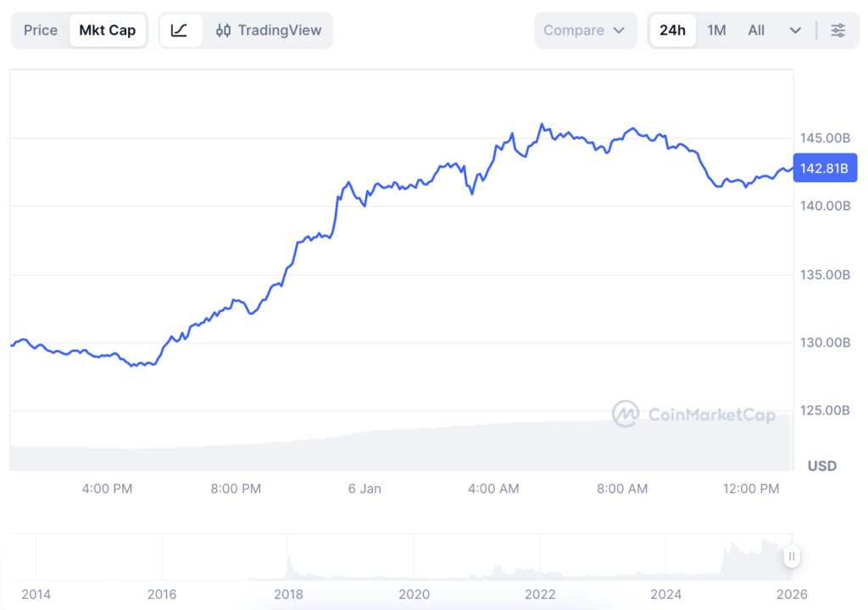Click 2018 on the overview timeline
This screenshot has width=868, height=610.
288,594
